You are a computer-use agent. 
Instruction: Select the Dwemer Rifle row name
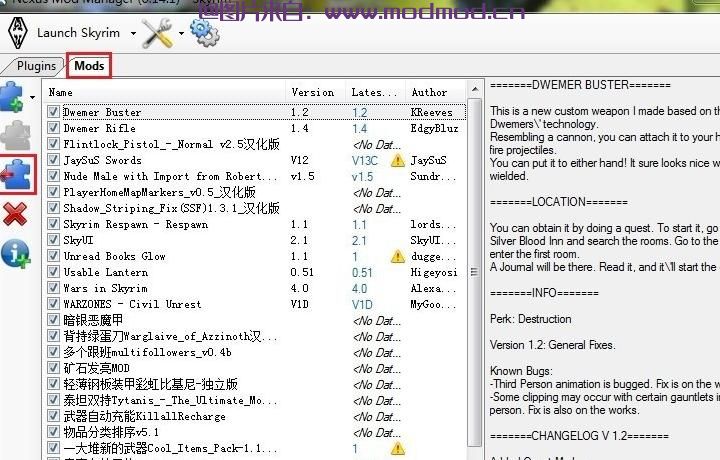[x=100, y=128]
